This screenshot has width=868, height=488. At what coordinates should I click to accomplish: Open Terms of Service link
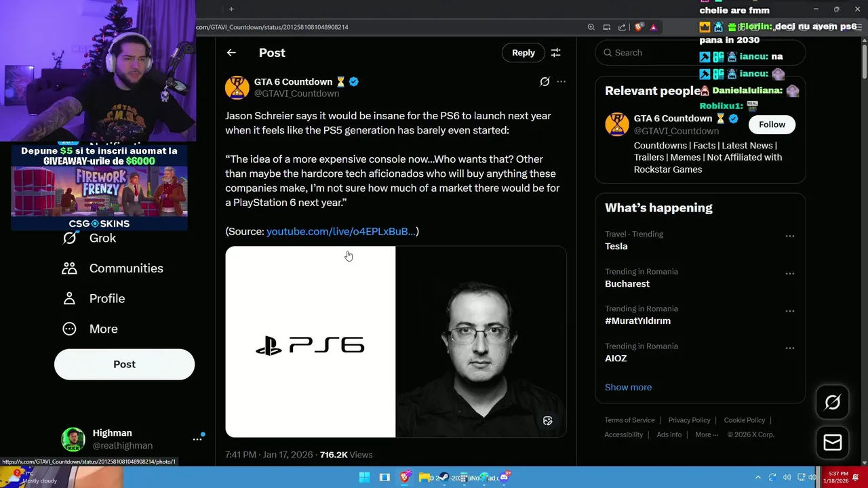pos(629,420)
